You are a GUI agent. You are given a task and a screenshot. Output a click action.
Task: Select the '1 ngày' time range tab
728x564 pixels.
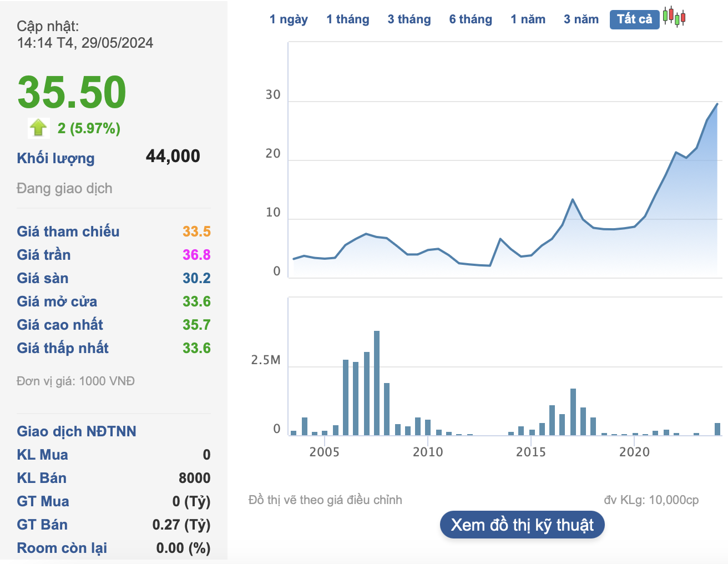(x=289, y=19)
